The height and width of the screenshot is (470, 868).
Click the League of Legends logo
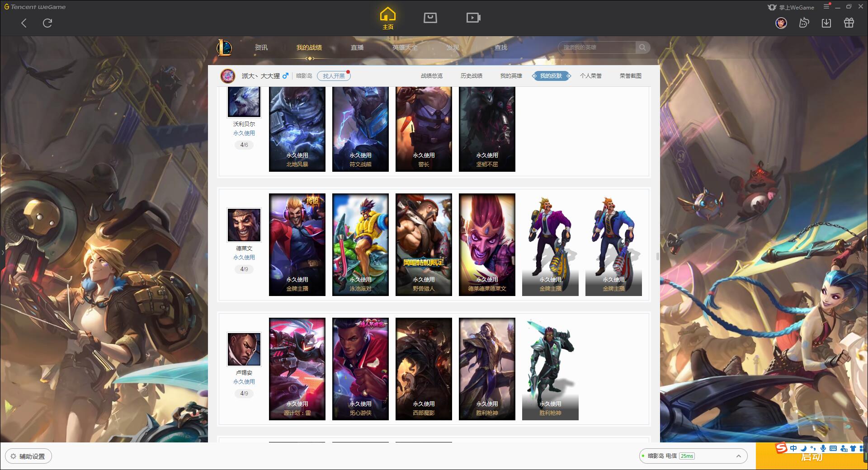click(225, 47)
